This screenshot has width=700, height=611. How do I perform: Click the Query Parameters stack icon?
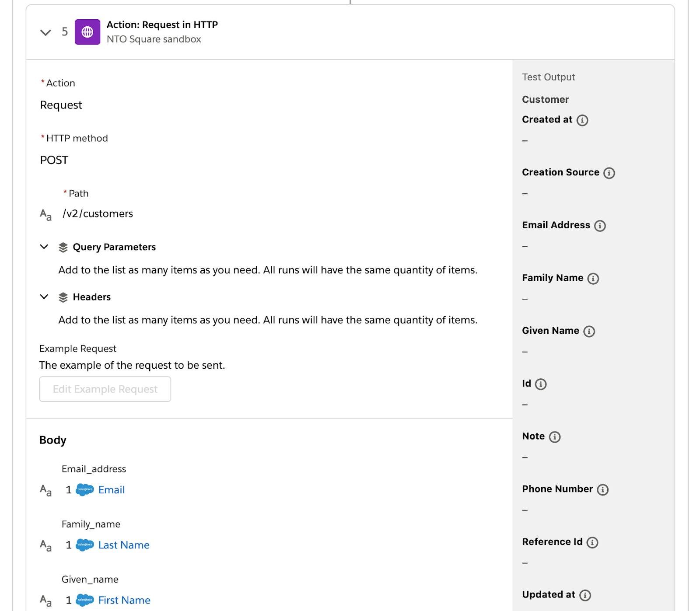[63, 248]
